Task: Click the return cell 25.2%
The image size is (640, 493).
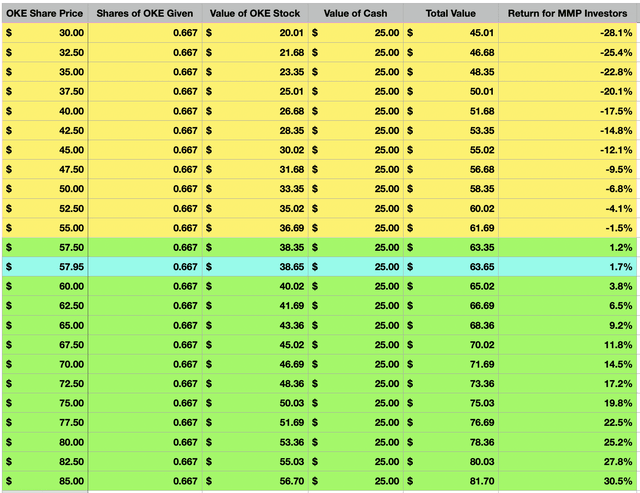Action: 567,442
